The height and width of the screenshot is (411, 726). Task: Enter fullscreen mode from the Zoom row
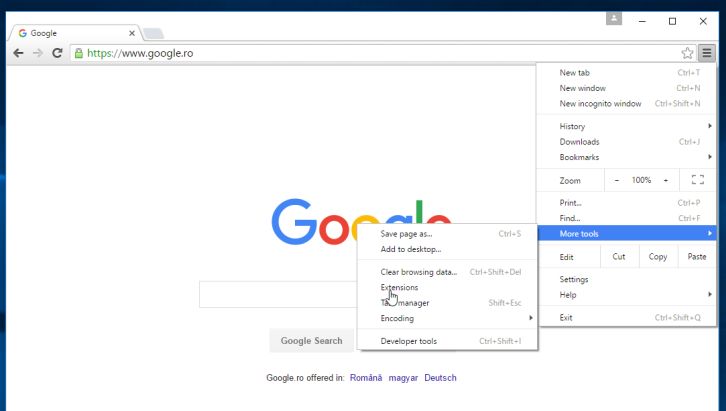click(698, 180)
